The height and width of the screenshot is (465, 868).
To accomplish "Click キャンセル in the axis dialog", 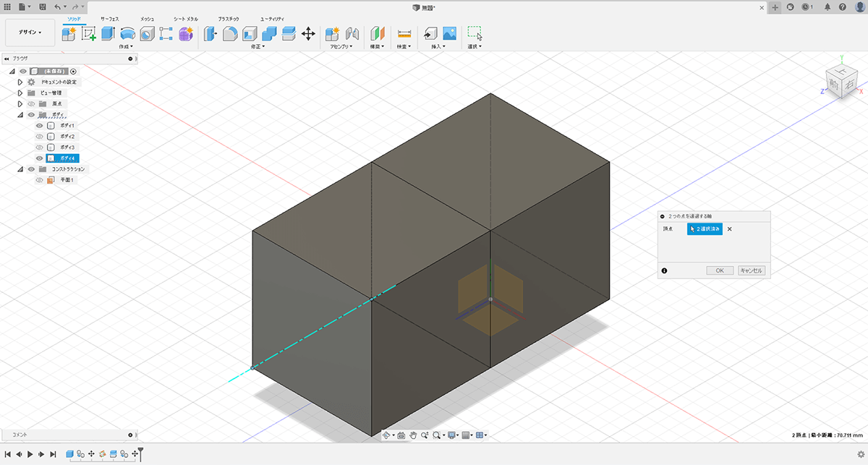I will (751, 270).
